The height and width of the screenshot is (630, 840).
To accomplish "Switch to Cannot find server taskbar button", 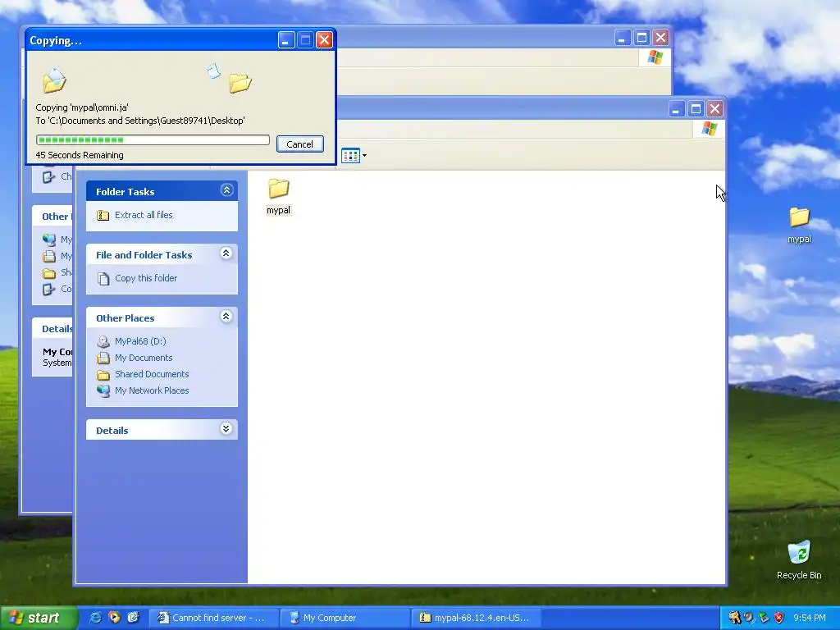I will coord(213,618).
